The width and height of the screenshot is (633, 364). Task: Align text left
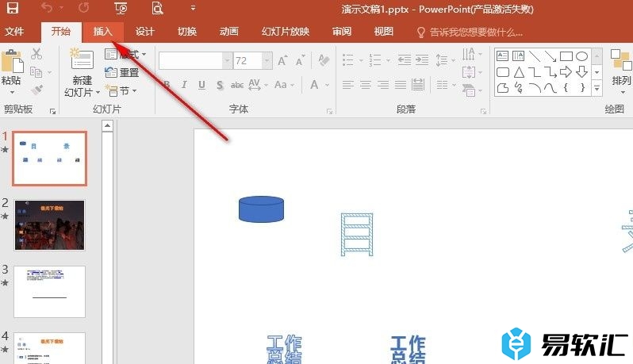(x=348, y=85)
